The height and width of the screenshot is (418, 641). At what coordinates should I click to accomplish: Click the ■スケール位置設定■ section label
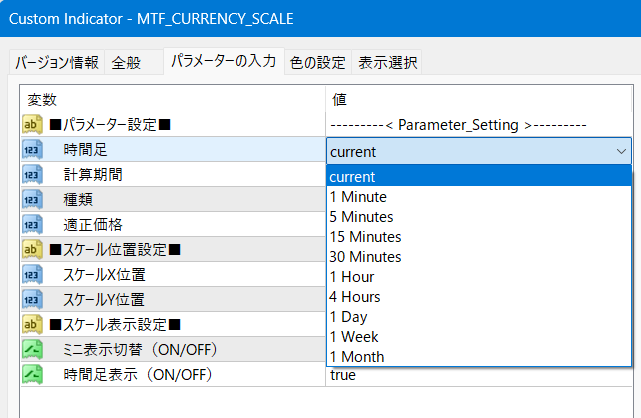pos(115,250)
